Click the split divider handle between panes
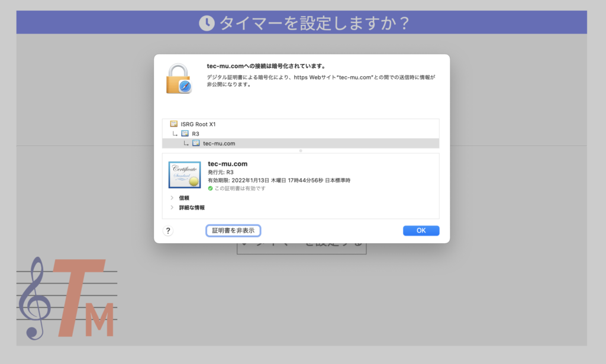Image resolution: width=606 pixels, height=364 pixels. 301,151
